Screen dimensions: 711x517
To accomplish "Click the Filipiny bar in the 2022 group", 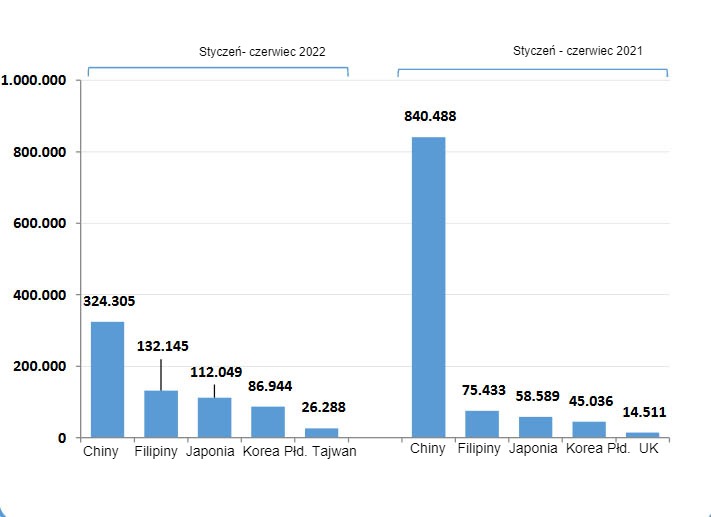I will click(x=161, y=413).
